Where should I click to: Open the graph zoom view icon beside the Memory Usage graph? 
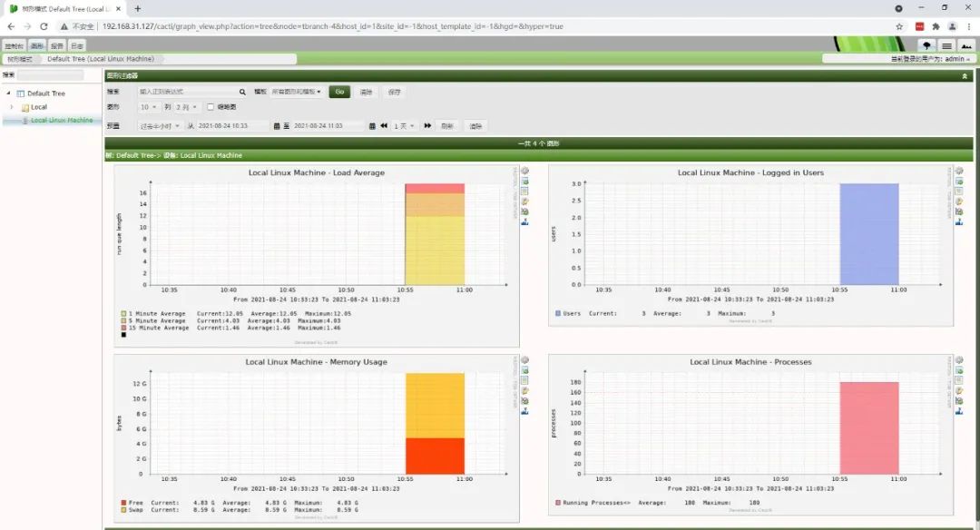point(525,370)
